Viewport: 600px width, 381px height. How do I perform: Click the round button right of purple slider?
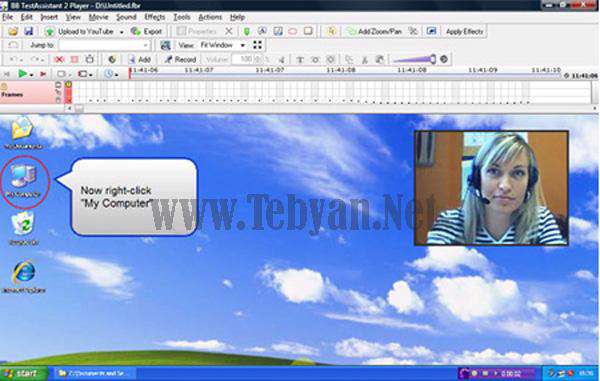coord(444,59)
